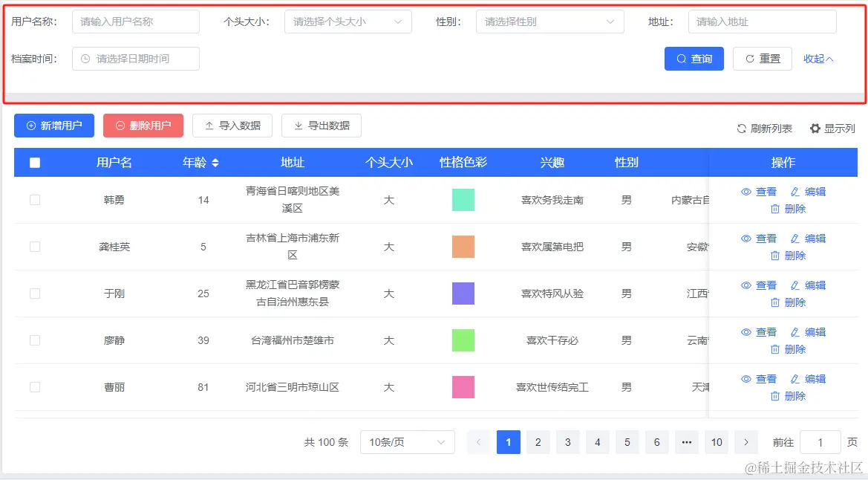
Task: Delete the 曹丽 row
Action: point(788,396)
